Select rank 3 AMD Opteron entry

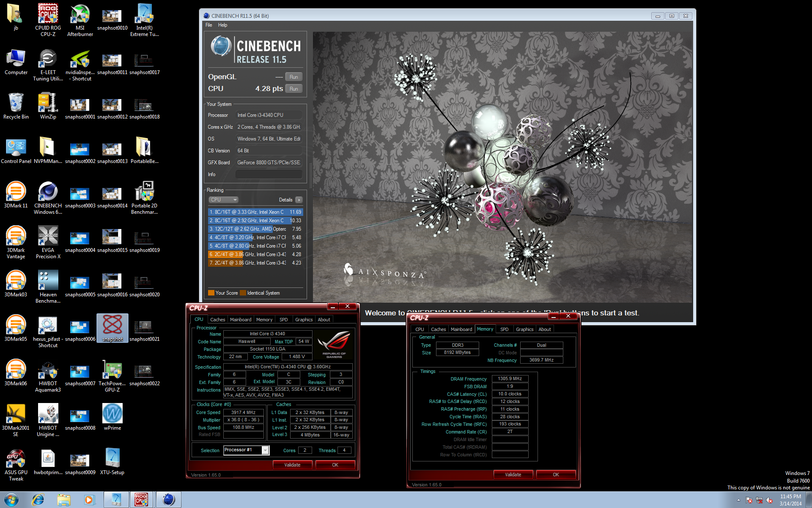pyautogui.click(x=255, y=229)
